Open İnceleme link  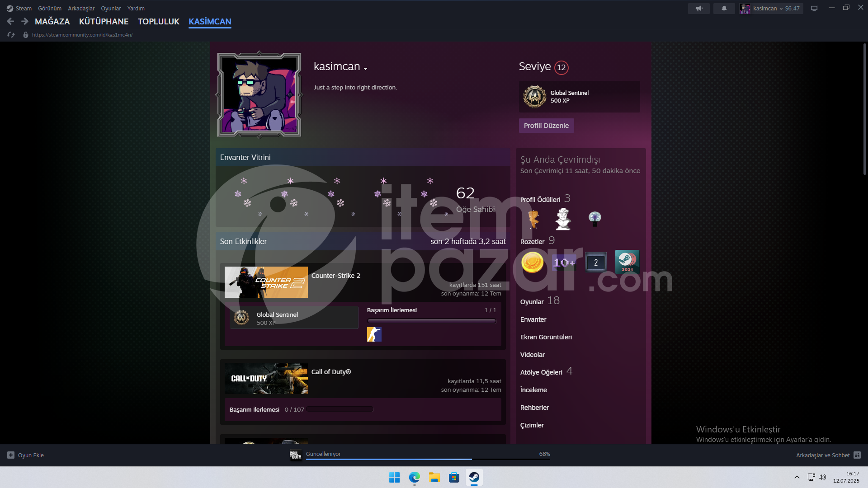[533, 390]
